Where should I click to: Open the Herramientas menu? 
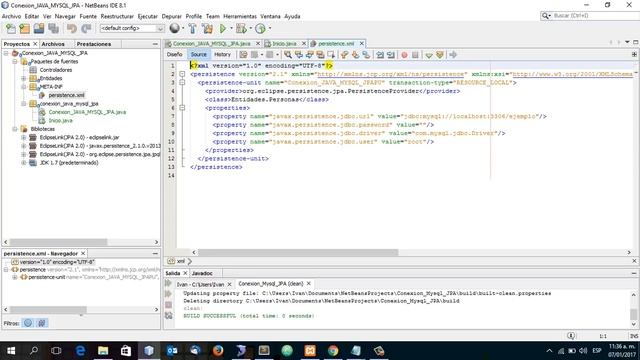click(240, 16)
